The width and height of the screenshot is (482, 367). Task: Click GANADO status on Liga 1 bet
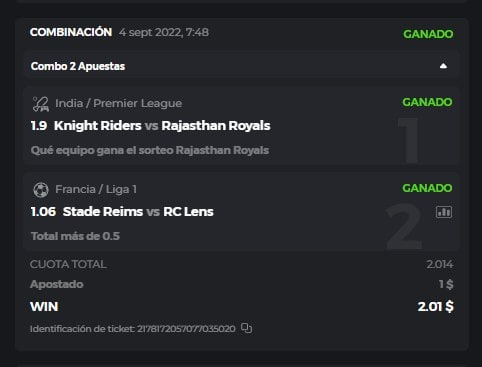(x=427, y=188)
